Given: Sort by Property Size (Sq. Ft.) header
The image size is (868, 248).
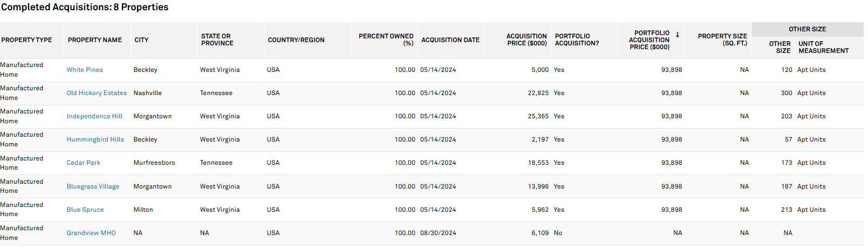Looking at the screenshot, I should point(722,40).
